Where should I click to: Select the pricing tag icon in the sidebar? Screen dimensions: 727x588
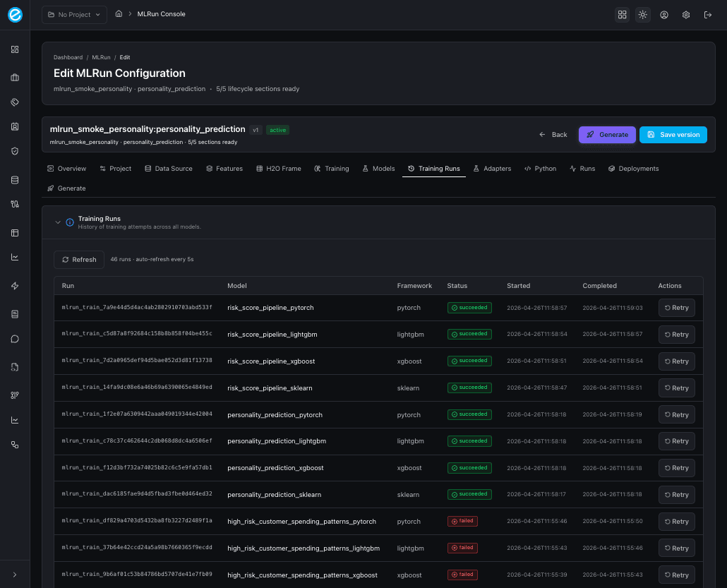[x=14, y=102]
